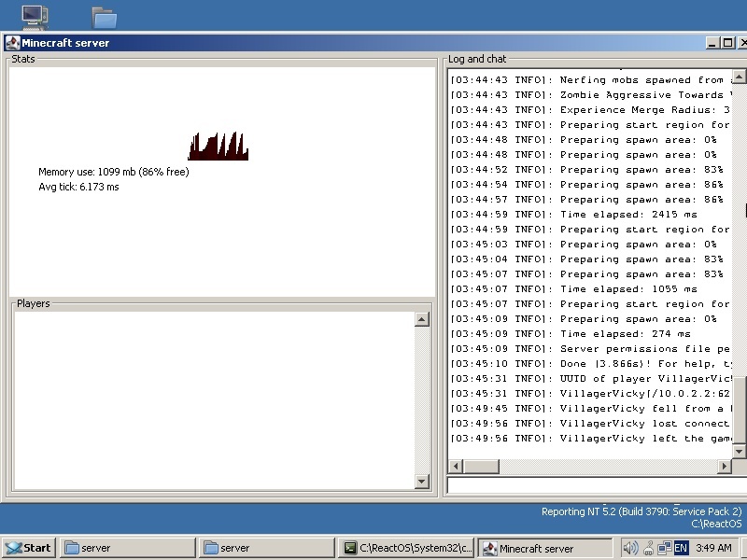The height and width of the screenshot is (560, 747).
Task: Open the My Computer desktop icon
Action: (x=35, y=17)
